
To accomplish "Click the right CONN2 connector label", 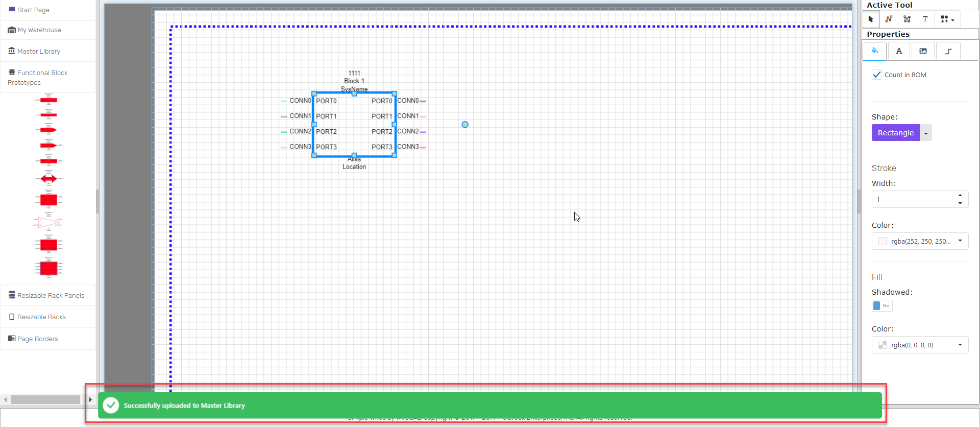I will [408, 131].
